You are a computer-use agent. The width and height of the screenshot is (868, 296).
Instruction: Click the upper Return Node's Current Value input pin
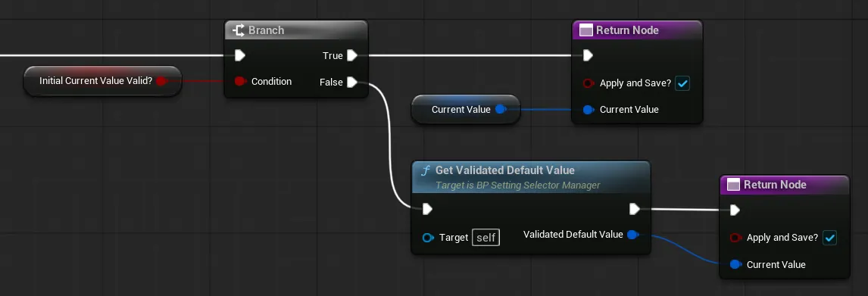coord(589,110)
